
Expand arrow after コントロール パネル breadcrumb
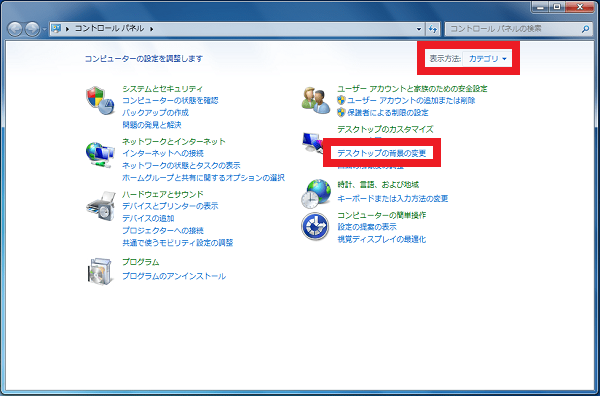coord(152,29)
